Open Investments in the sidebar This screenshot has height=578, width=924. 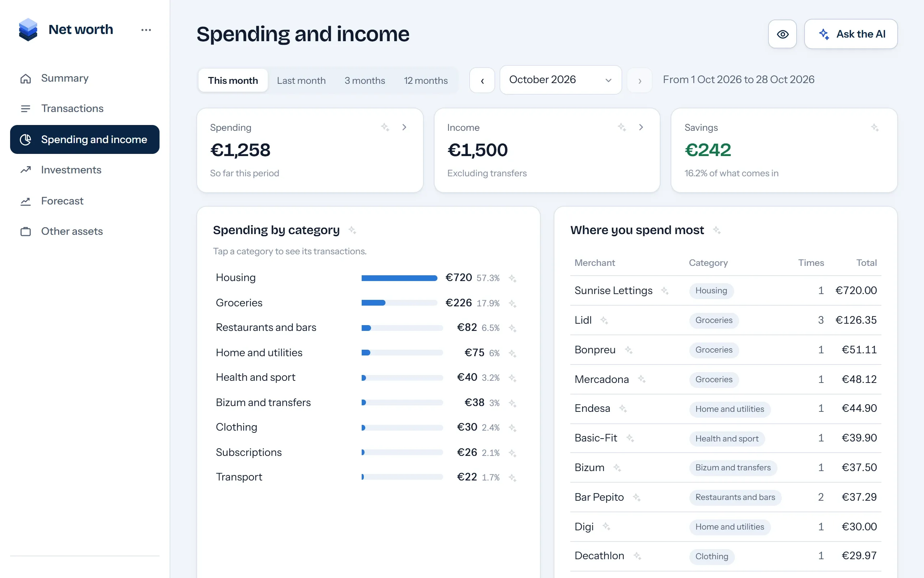click(85, 170)
